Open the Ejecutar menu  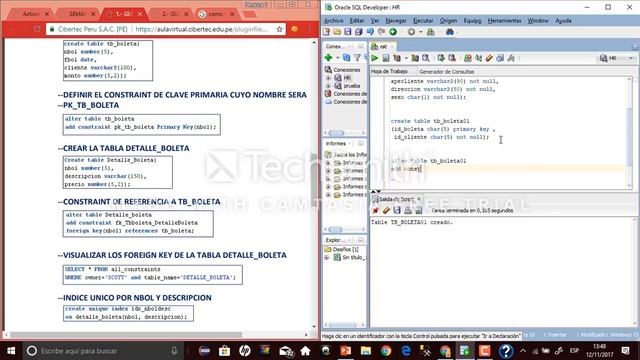[423, 20]
